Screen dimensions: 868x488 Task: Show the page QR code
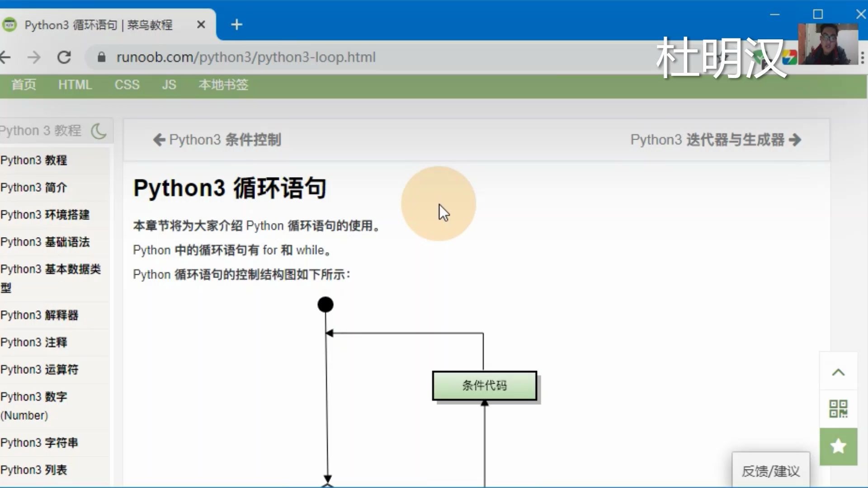(839, 408)
